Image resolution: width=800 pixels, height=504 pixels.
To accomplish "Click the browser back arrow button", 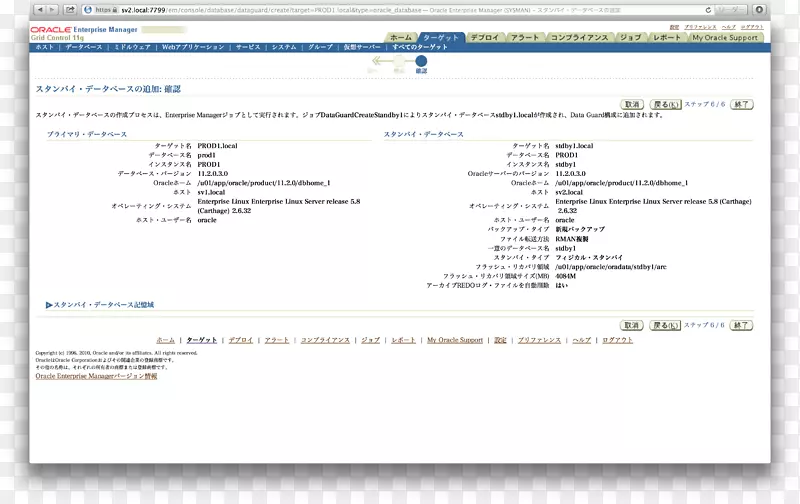I will (39, 9).
